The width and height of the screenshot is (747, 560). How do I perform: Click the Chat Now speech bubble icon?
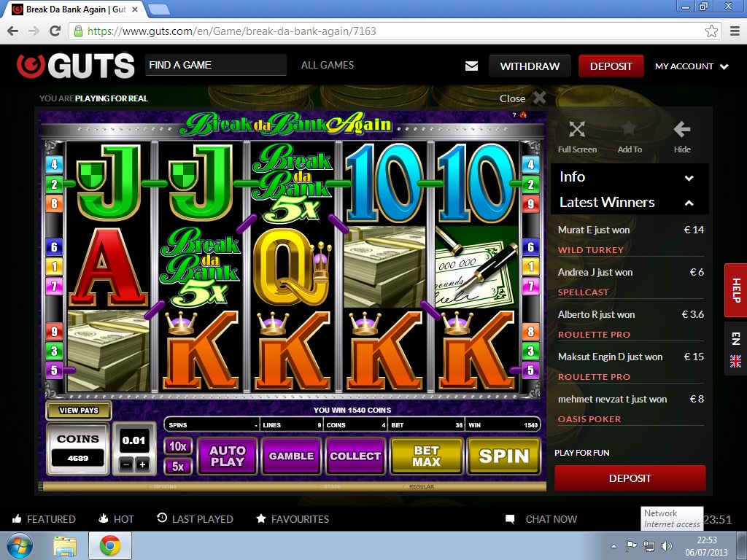[510, 519]
